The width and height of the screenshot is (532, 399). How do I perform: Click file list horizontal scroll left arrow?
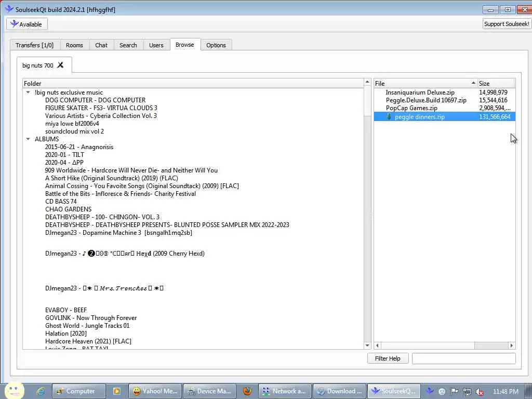pyautogui.click(x=377, y=345)
